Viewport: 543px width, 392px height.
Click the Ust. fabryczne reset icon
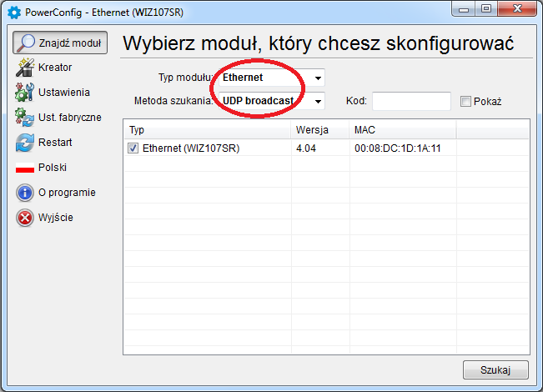tap(25, 118)
